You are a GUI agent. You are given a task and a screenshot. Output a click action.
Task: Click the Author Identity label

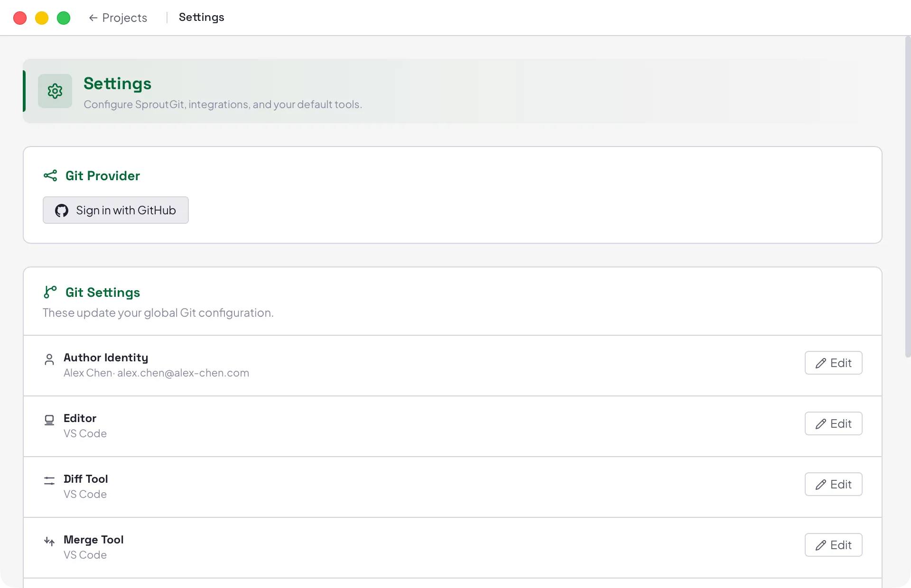[106, 358]
